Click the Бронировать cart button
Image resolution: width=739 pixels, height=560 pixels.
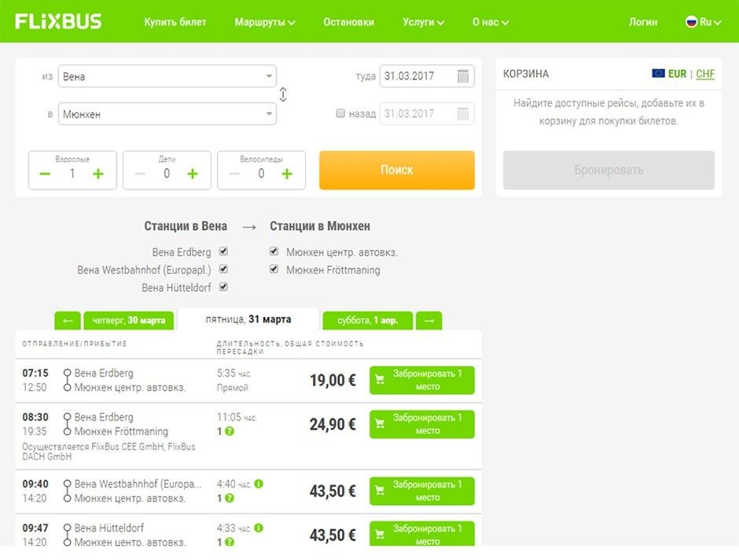pyautogui.click(x=608, y=170)
